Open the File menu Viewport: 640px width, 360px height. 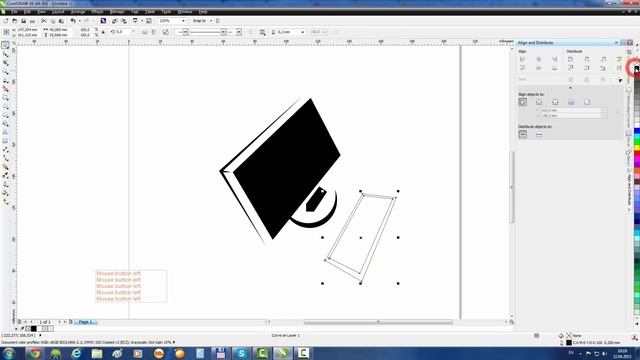[x=14, y=12]
